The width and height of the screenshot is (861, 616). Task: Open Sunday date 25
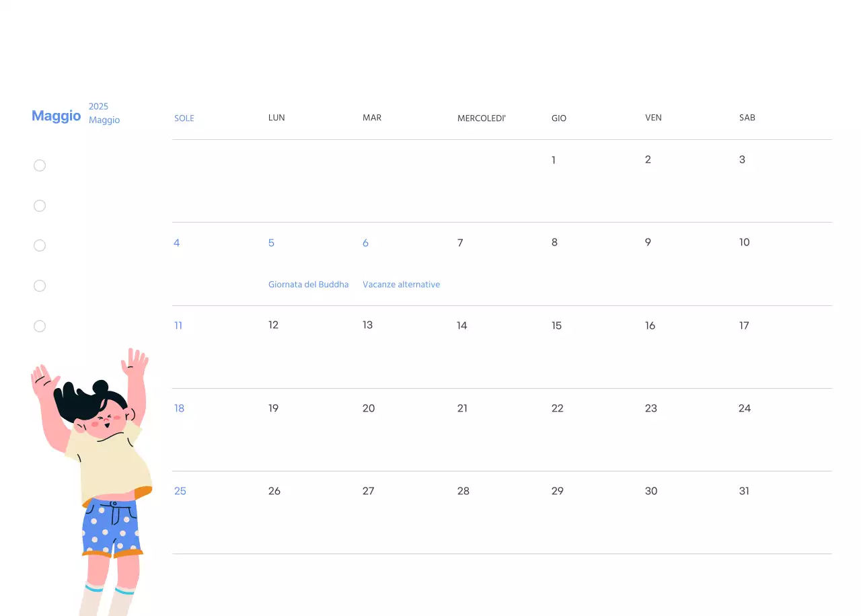(x=180, y=491)
